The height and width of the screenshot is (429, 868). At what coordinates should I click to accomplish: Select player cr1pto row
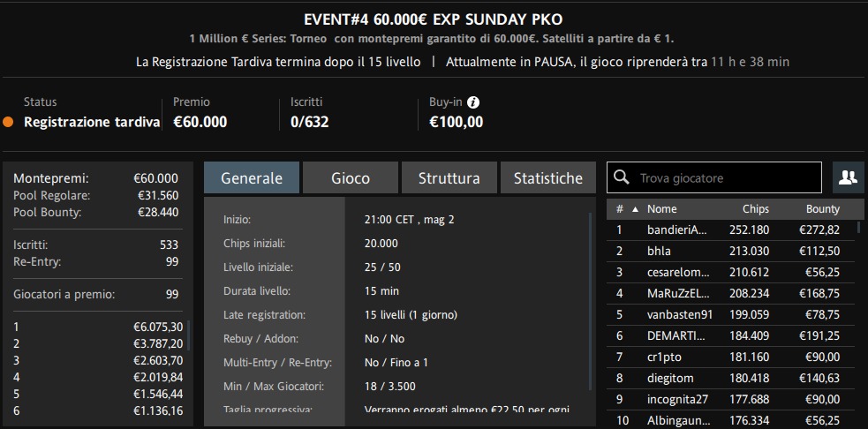pos(732,357)
